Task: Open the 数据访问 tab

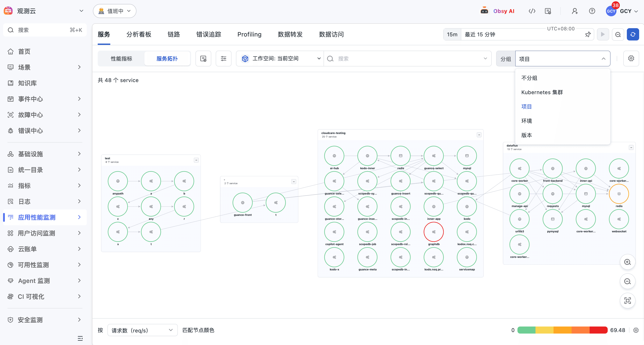Action: pyautogui.click(x=331, y=34)
